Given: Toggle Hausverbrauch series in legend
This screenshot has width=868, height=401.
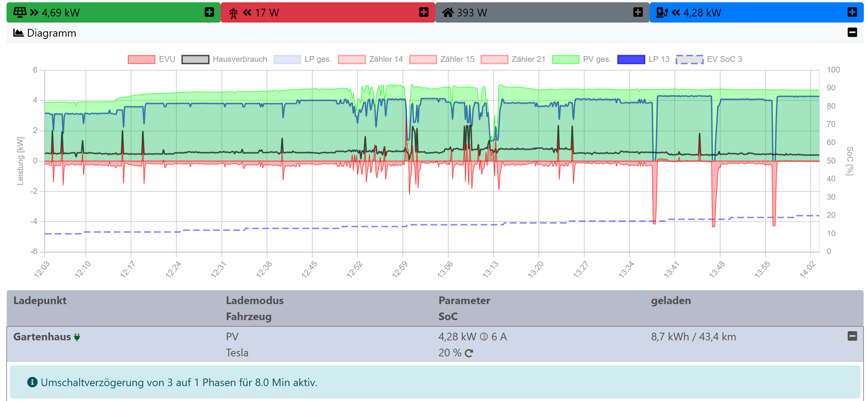Looking at the screenshot, I should pos(224,59).
